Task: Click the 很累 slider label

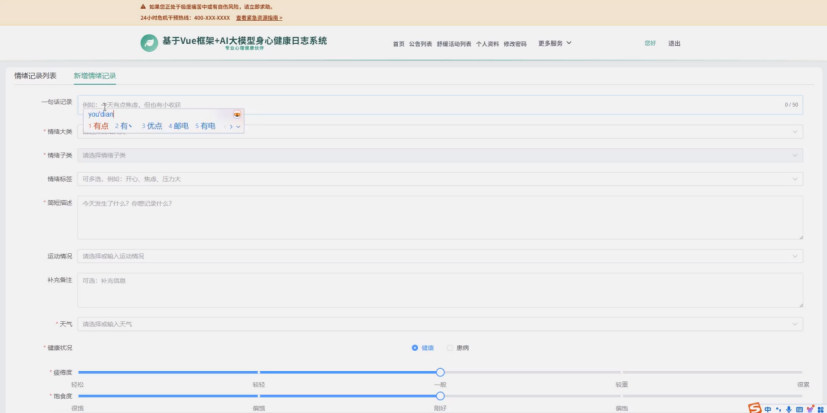Action: pyautogui.click(x=803, y=385)
